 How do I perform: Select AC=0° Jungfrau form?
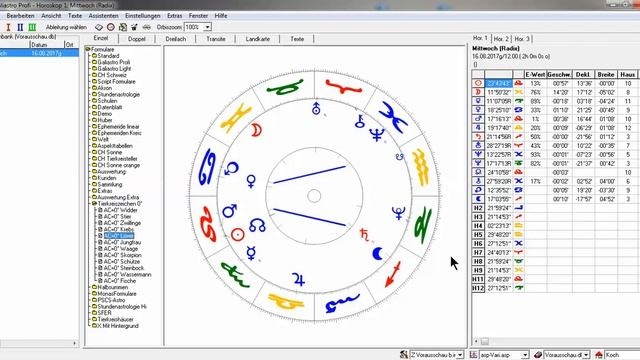point(122,242)
